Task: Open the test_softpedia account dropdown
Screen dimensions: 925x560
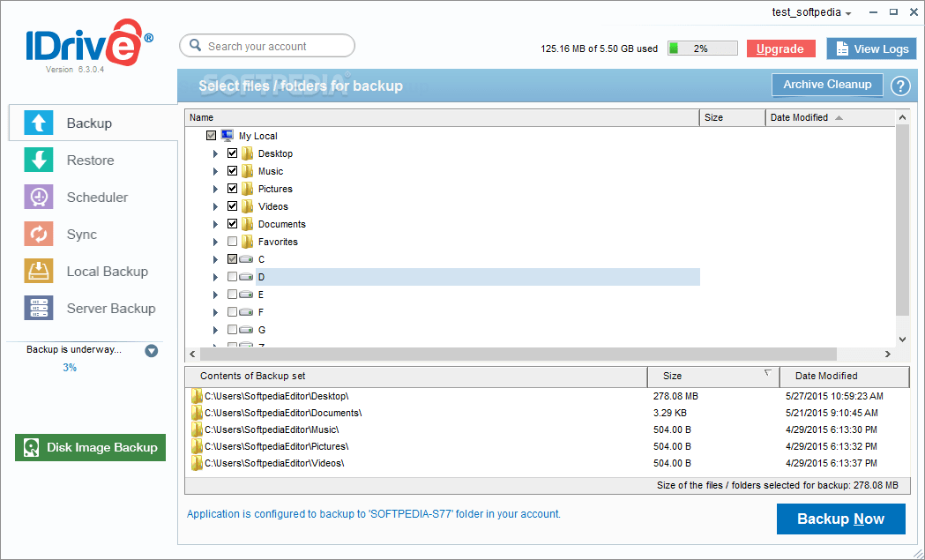Action: 812,12
